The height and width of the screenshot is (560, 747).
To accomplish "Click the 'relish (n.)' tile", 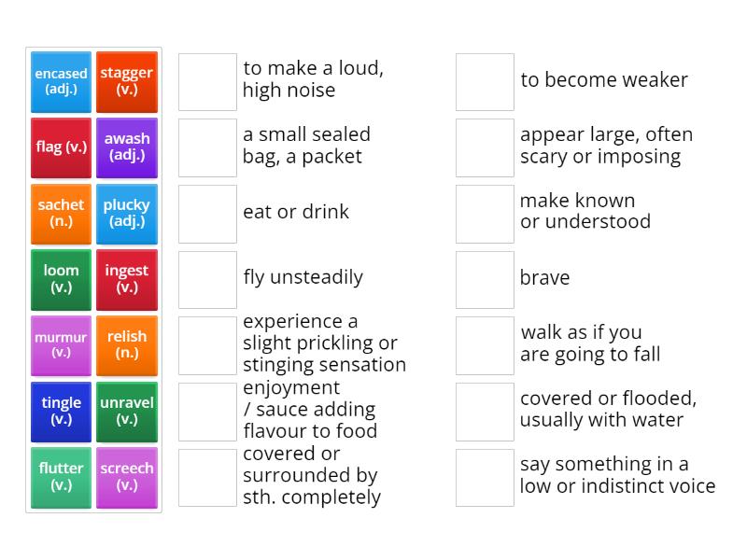I will point(127,345).
